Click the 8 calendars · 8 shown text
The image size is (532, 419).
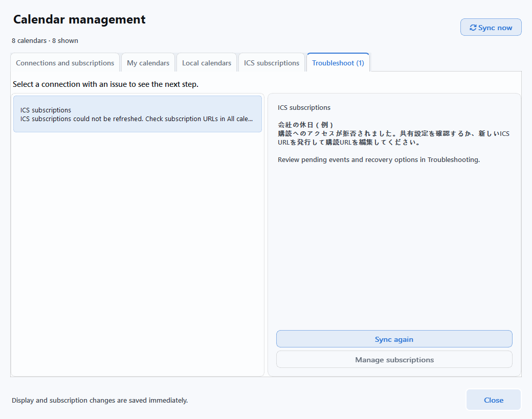click(x=45, y=41)
